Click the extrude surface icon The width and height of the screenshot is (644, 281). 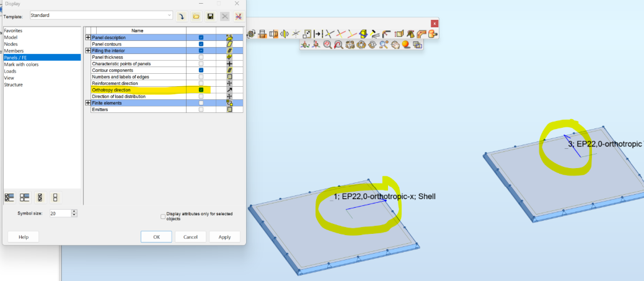[399, 33]
